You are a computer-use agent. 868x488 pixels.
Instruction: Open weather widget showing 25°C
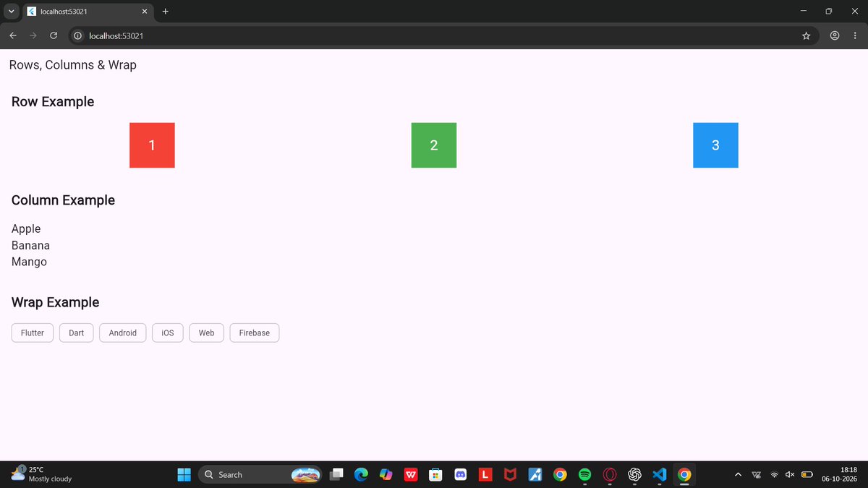[x=42, y=474]
